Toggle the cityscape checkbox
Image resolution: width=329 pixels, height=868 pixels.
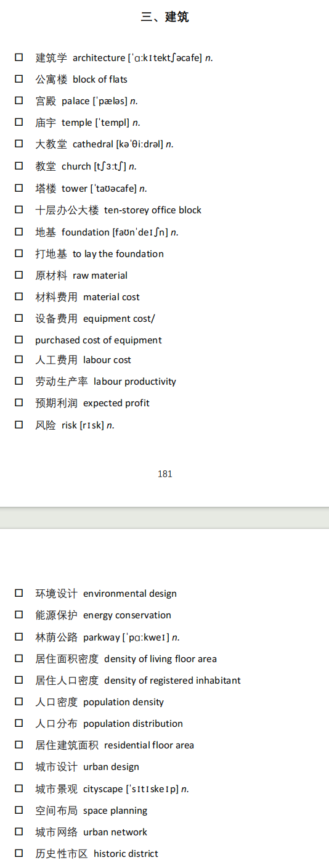pos(19,788)
